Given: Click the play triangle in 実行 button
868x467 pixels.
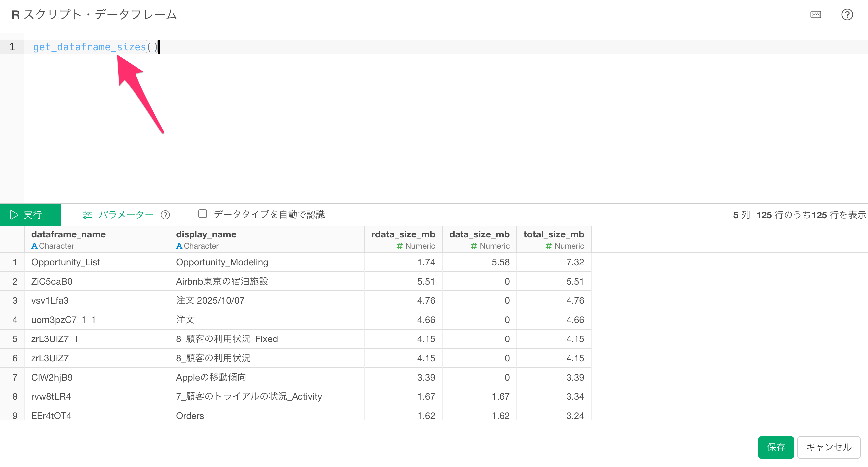Looking at the screenshot, I should tap(14, 215).
